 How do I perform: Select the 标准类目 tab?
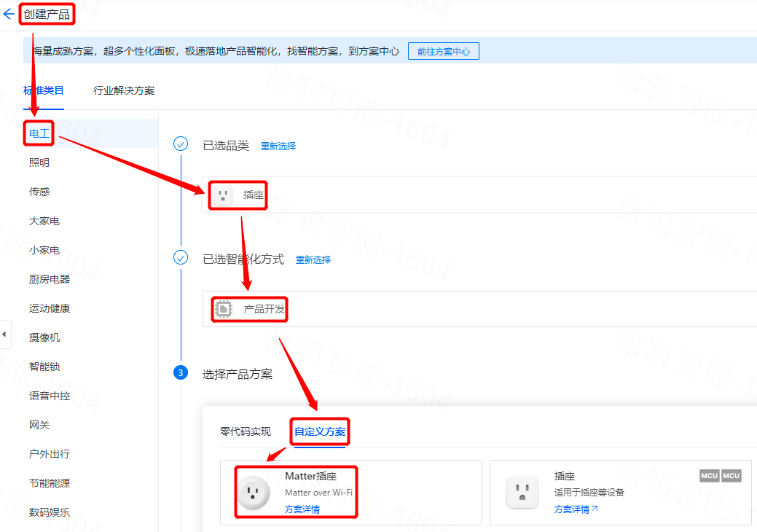click(x=44, y=91)
